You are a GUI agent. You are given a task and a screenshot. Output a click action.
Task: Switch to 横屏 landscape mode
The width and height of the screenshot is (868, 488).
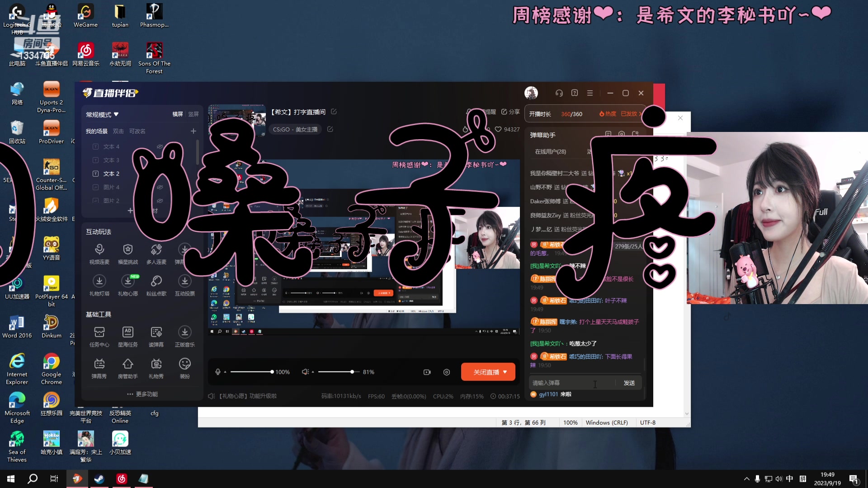coord(178,114)
